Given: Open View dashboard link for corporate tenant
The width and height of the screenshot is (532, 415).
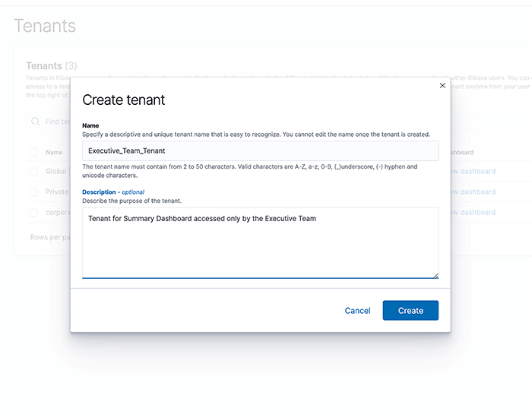Looking at the screenshot, I should 473,213.
